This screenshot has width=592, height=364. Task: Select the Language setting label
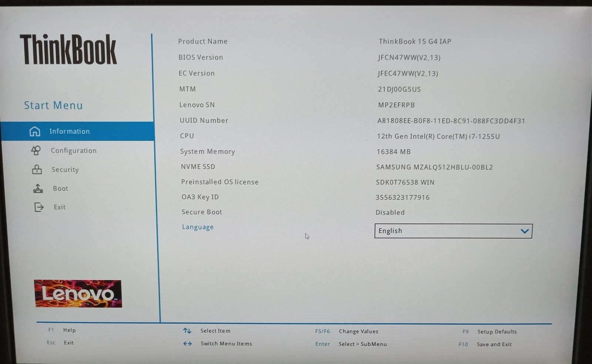[198, 227]
